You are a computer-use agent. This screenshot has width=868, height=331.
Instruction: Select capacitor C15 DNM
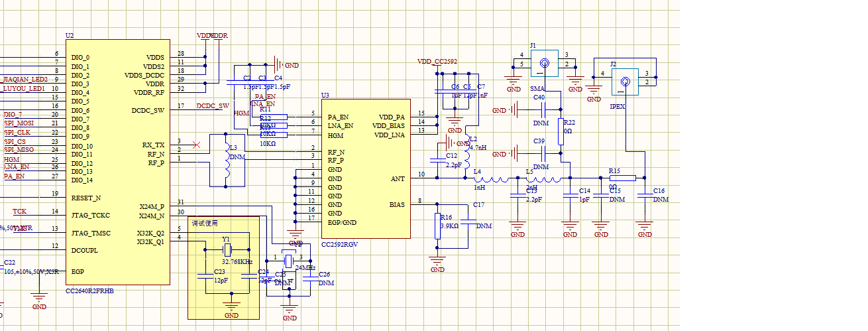click(601, 195)
